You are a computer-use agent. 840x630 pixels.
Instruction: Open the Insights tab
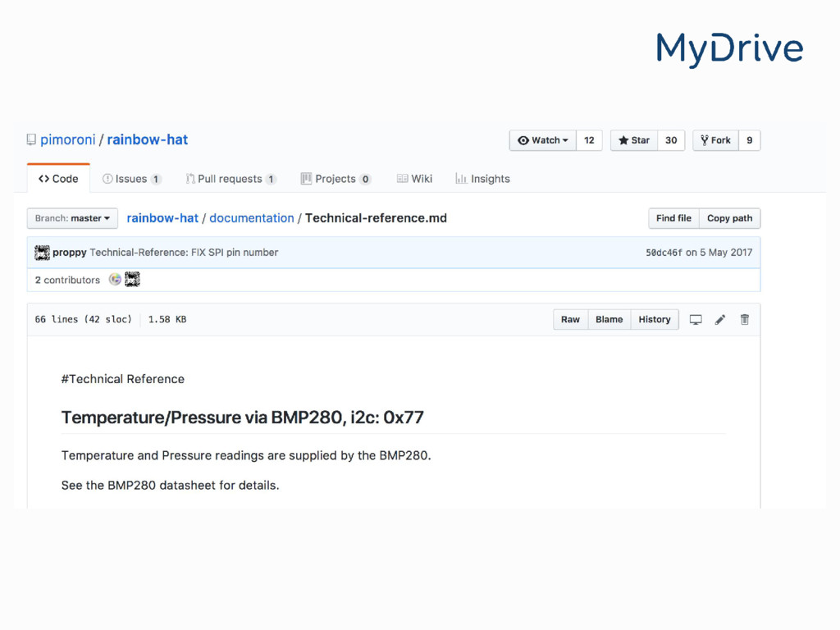pos(482,179)
